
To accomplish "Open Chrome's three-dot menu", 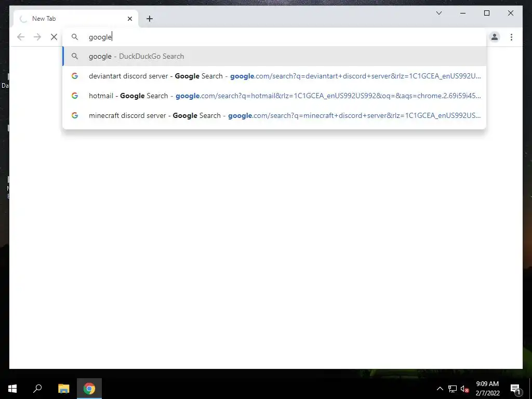I will coord(511,37).
